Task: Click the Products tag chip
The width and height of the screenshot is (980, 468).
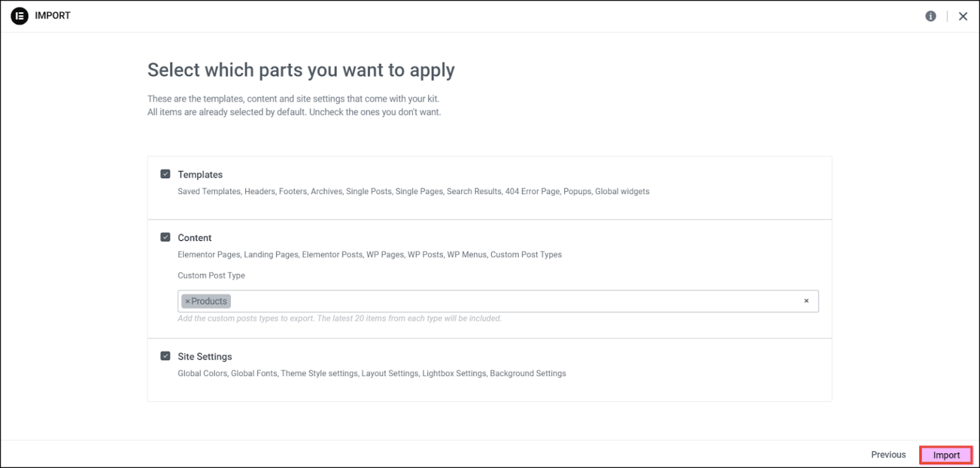Action: (x=209, y=301)
